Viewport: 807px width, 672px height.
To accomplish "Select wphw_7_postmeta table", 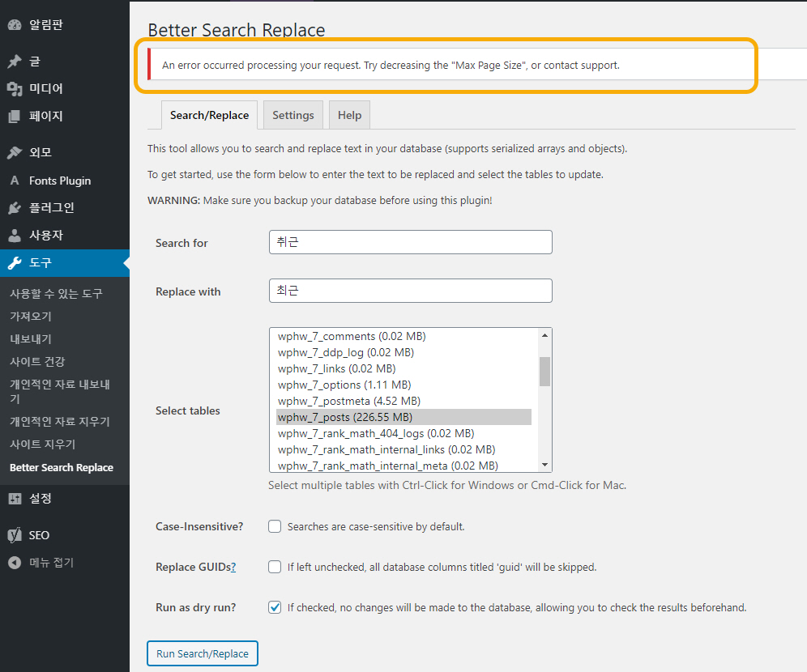I will coord(403,401).
